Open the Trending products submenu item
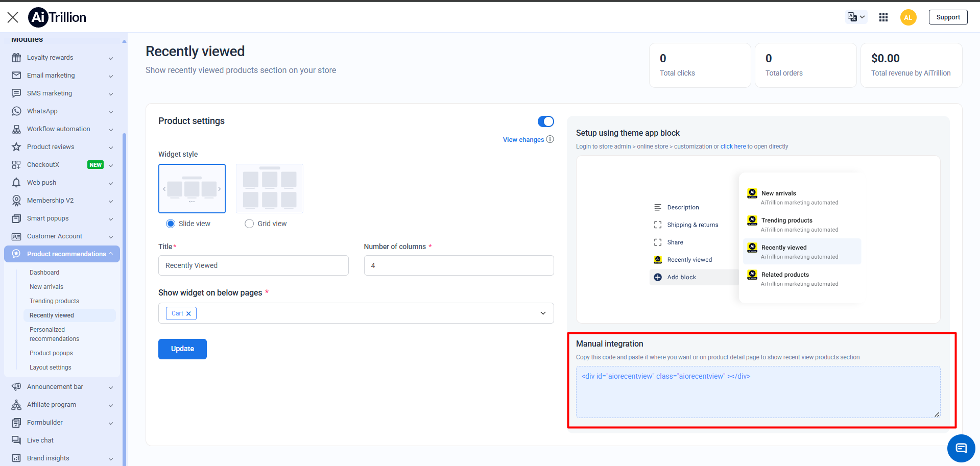This screenshot has width=980, height=466. tap(54, 301)
